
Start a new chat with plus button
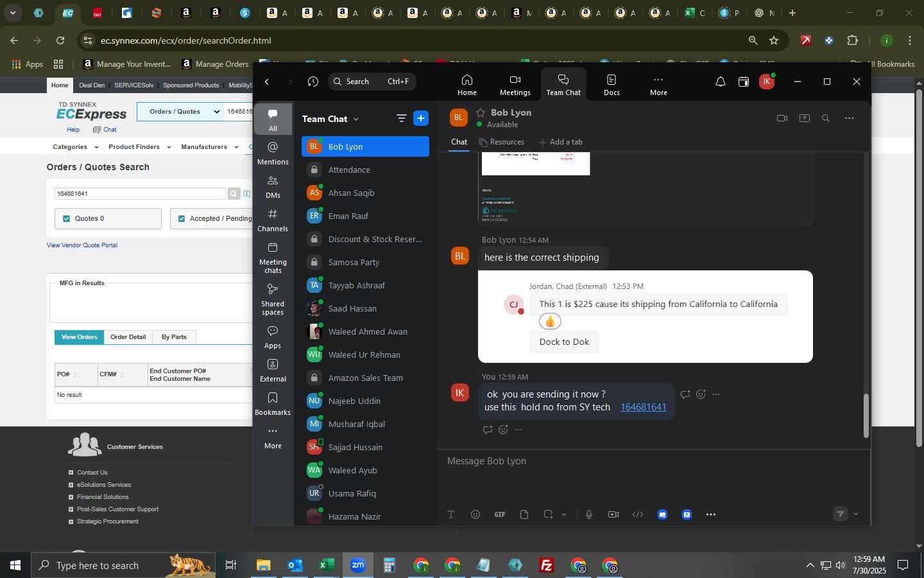tap(421, 118)
